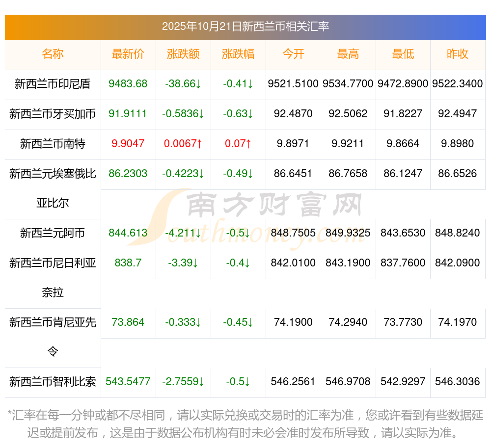The width and height of the screenshot is (491, 448).
Task: Click the change value -4.211↓
Action: (183, 233)
